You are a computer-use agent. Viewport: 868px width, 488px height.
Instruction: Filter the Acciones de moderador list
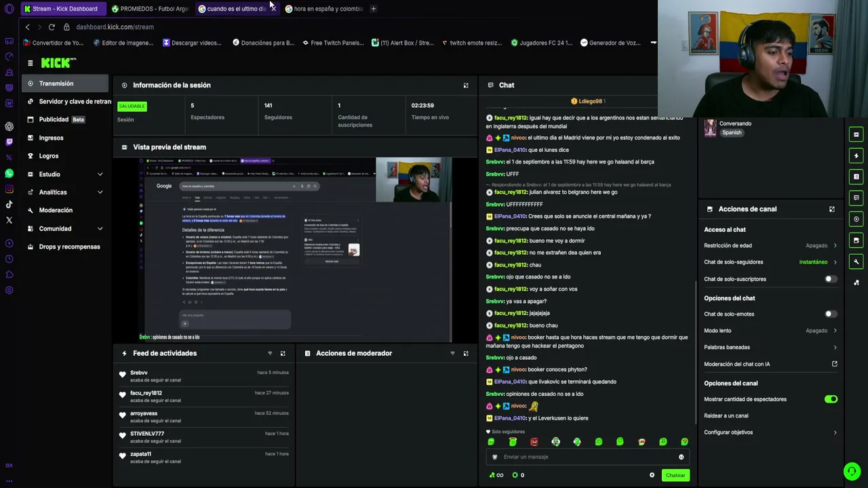click(x=452, y=353)
